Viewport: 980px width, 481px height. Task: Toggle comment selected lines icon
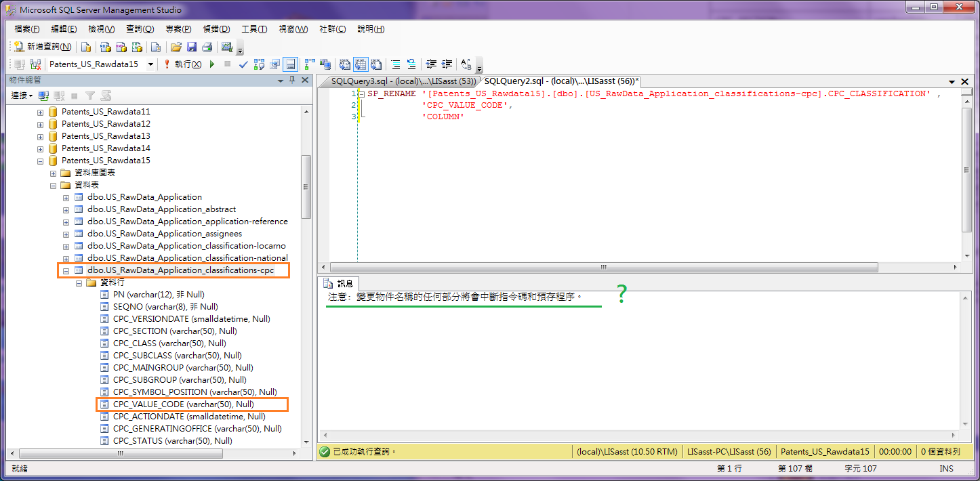(x=395, y=64)
